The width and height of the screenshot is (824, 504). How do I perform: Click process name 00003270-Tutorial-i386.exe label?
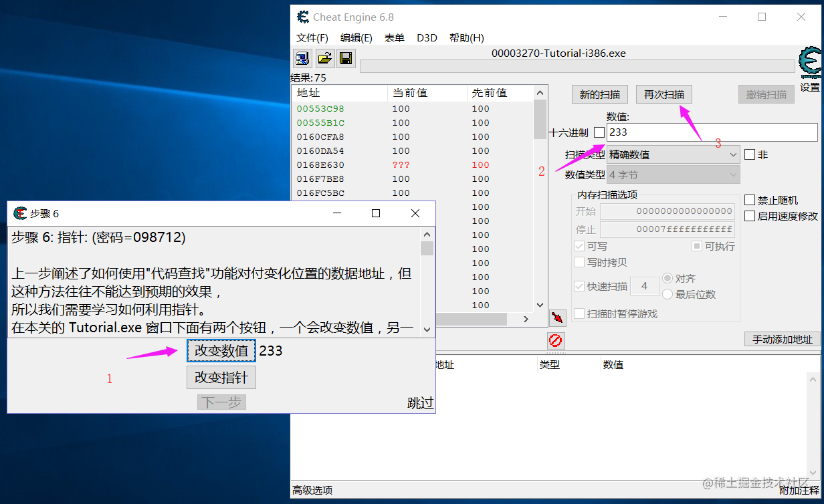558,53
